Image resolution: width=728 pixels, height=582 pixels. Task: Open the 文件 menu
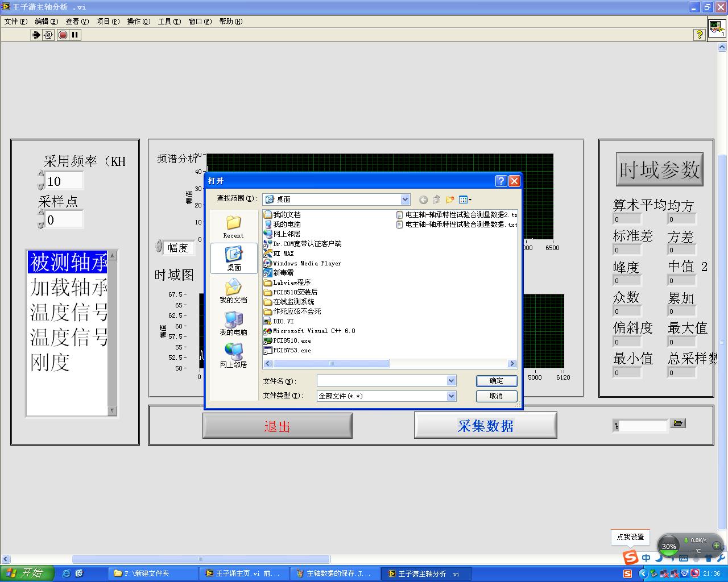pos(16,22)
